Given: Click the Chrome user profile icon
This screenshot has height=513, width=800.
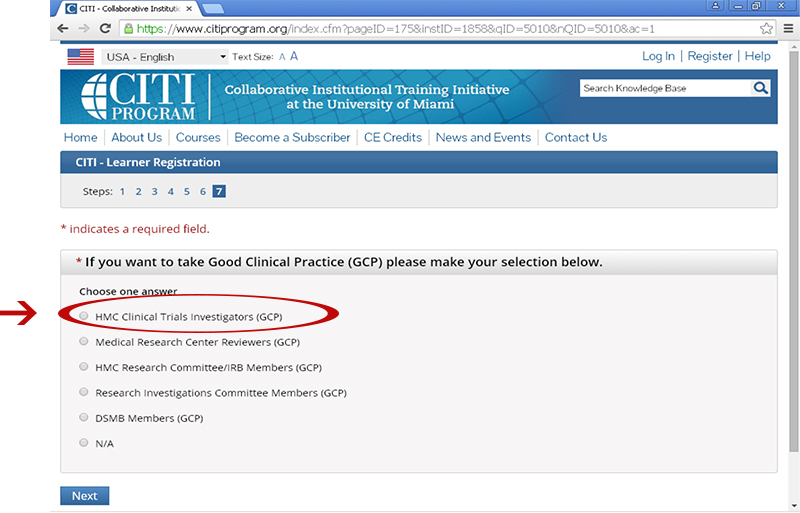Looking at the screenshot, I should tap(715, 5).
